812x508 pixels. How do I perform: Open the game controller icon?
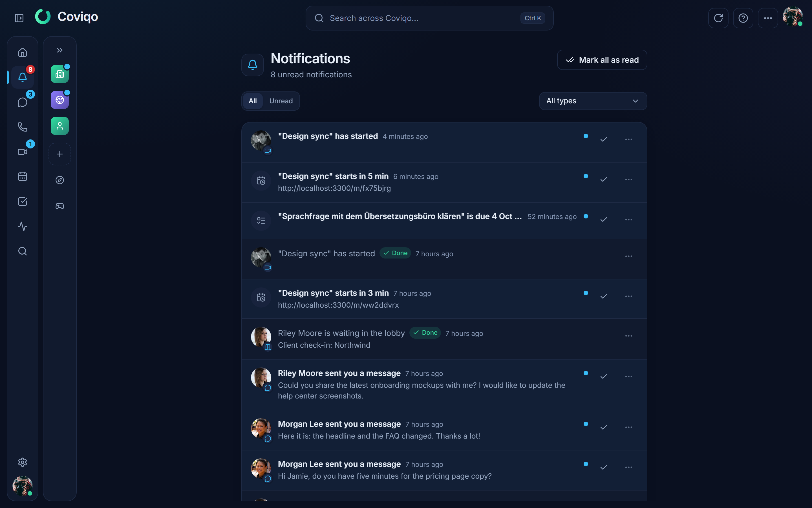pyautogui.click(x=60, y=206)
